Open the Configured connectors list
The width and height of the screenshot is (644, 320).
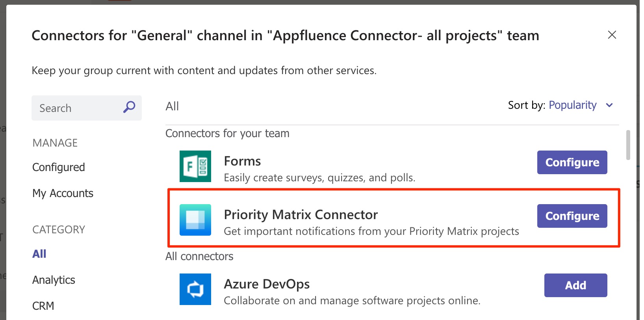(x=59, y=167)
